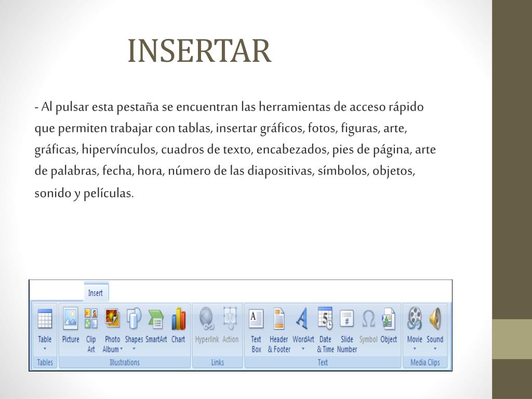532x399 pixels.
Task: Click the Media Clips group label
Action: [425, 362]
